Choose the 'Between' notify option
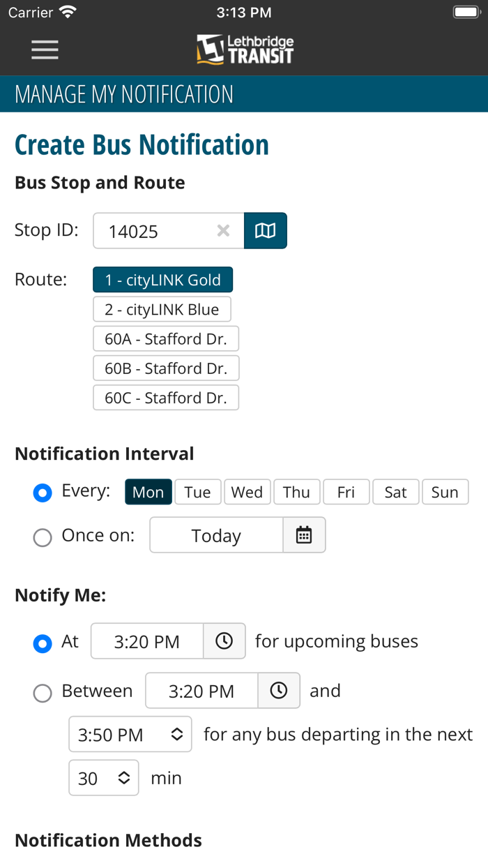The height and width of the screenshot is (868, 488). pos(43,693)
